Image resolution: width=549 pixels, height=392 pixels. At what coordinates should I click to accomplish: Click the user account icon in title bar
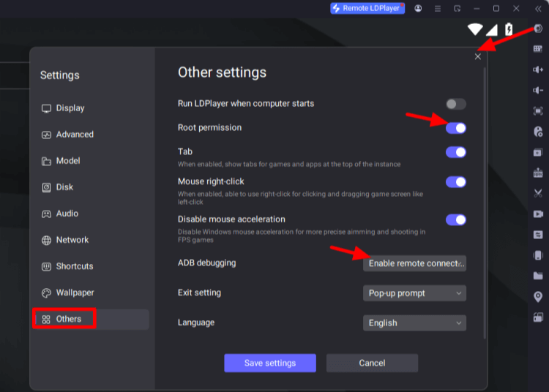click(x=418, y=9)
